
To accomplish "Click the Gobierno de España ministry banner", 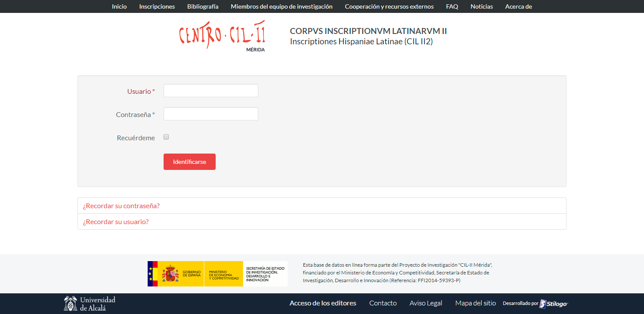I will (217, 274).
